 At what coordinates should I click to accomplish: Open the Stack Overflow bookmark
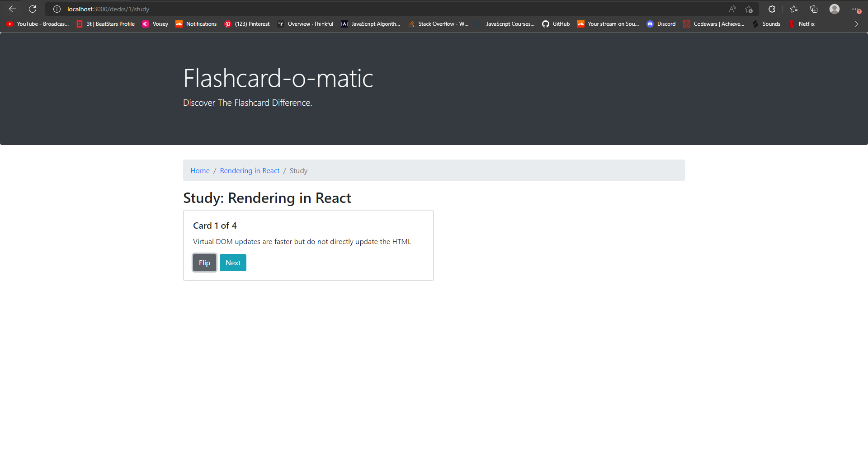(x=439, y=24)
